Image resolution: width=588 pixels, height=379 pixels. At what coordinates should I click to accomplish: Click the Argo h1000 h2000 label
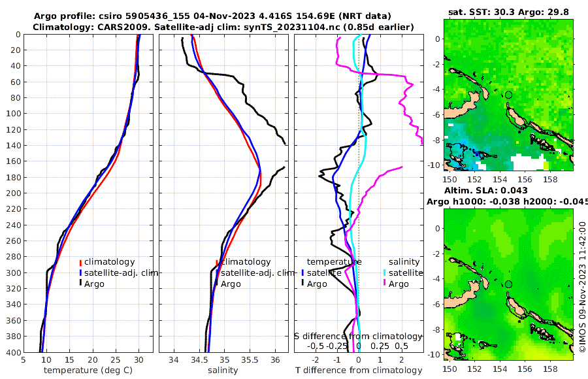(507, 201)
